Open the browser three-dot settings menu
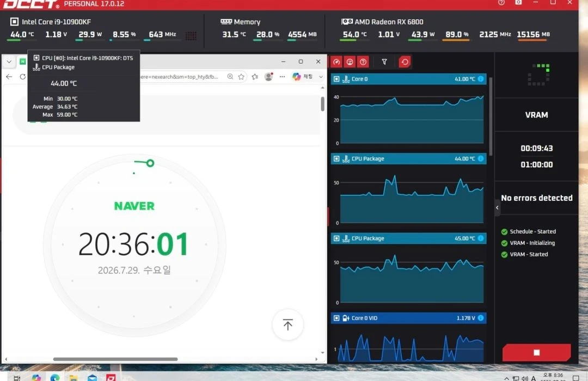588x381 pixels. (x=283, y=77)
